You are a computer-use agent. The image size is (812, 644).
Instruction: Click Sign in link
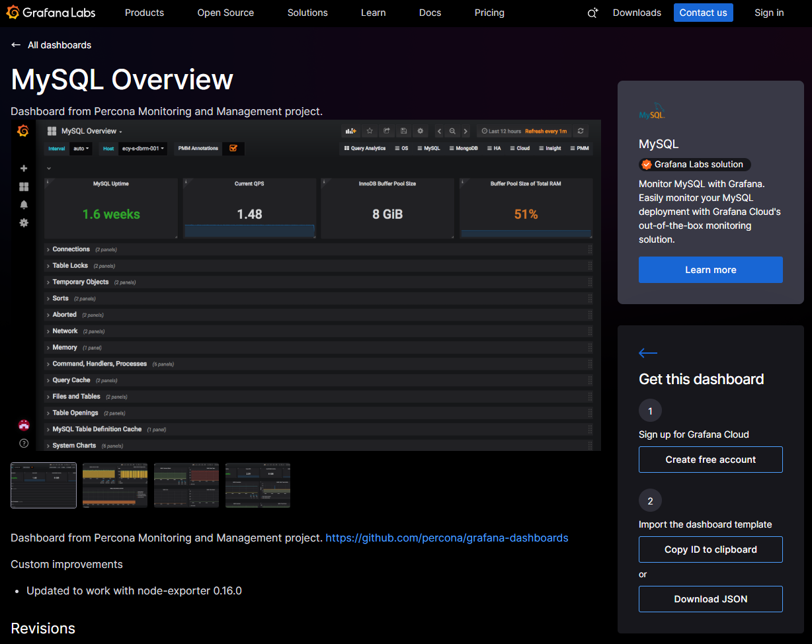tap(769, 13)
